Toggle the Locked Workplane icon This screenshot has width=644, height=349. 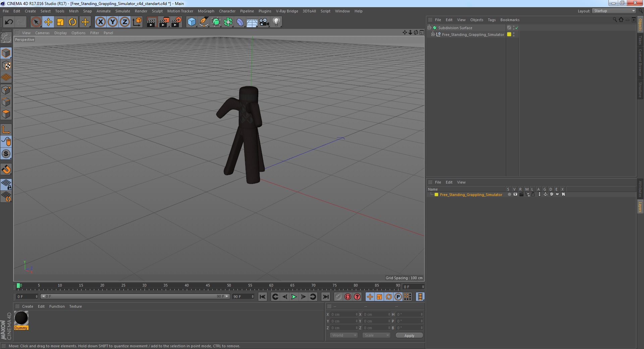coord(6,184)
